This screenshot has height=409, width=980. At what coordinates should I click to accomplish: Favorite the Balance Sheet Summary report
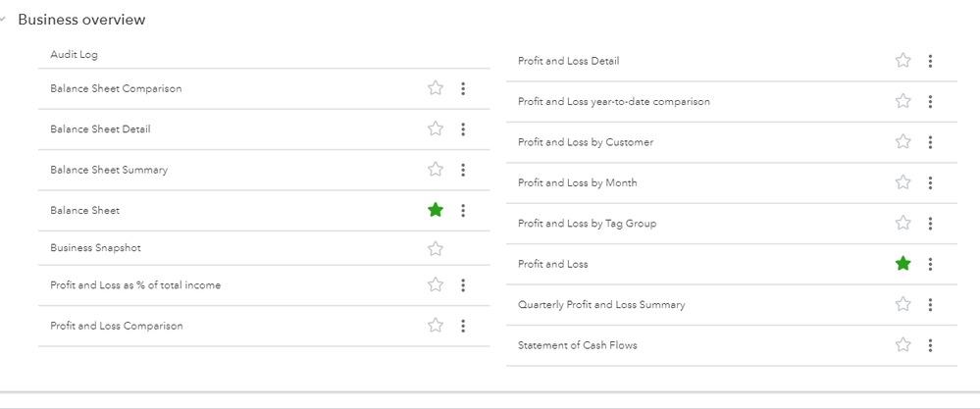(436, 170)
